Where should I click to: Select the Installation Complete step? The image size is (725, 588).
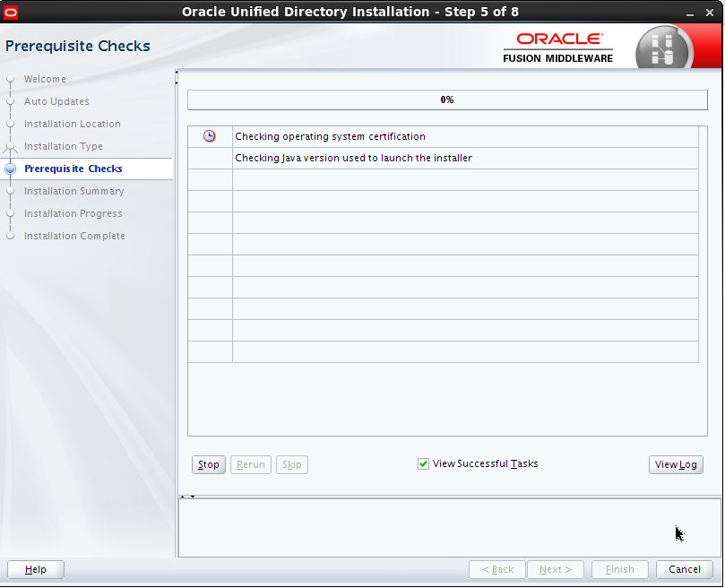[74, 236]
